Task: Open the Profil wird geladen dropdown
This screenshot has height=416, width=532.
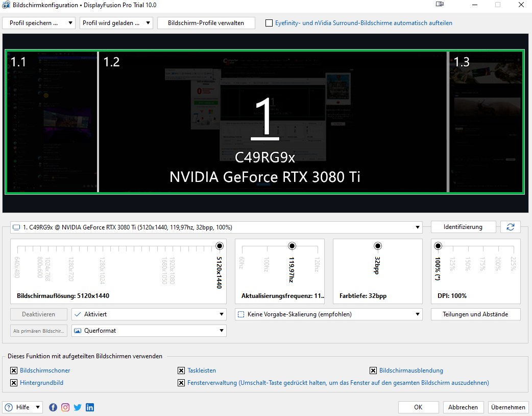Action: click(116, 23)
